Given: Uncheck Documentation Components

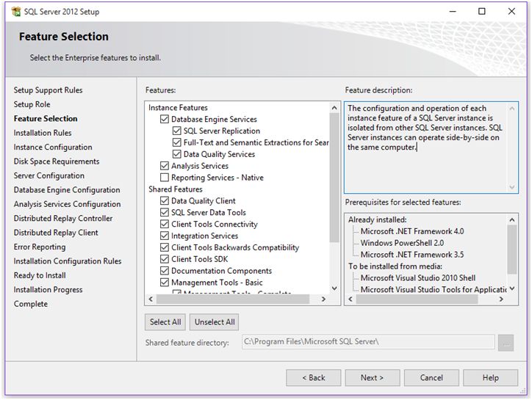Looking at the screenshot, I should click(165, 271).
